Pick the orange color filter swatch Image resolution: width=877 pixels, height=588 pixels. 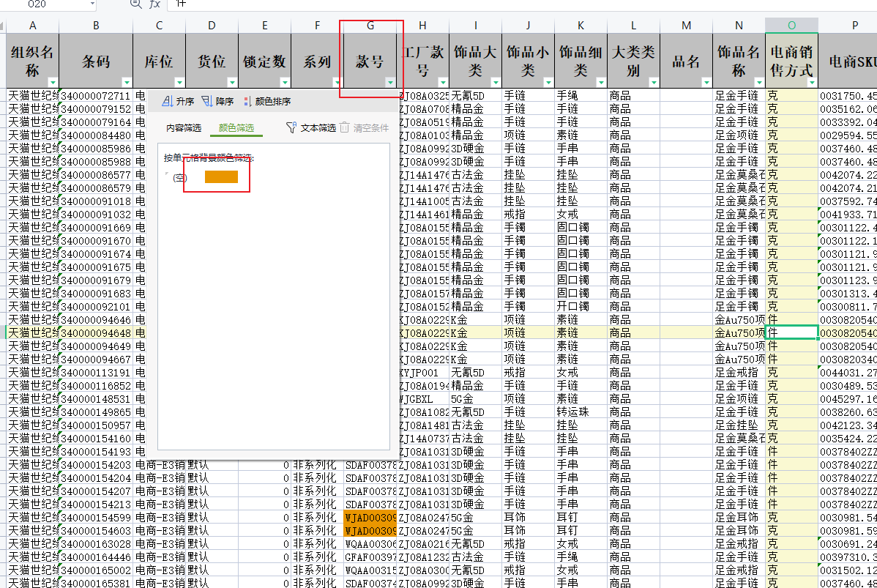221,176
